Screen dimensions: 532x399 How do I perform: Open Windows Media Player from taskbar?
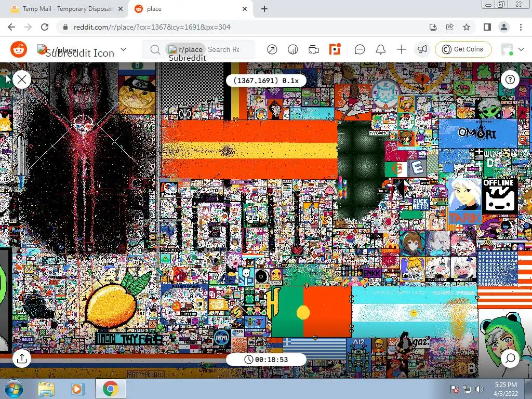[77, 389]
